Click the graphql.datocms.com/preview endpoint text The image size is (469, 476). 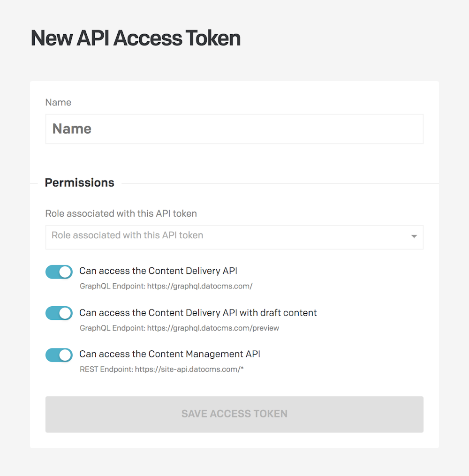point(213,328)
